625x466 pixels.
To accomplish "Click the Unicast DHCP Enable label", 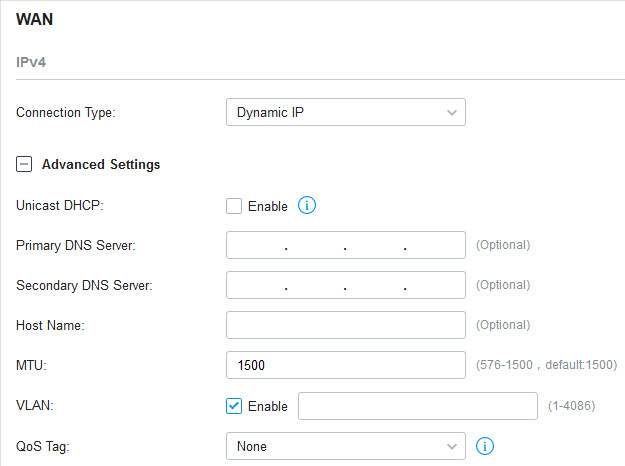I will [x=267, y=206].
